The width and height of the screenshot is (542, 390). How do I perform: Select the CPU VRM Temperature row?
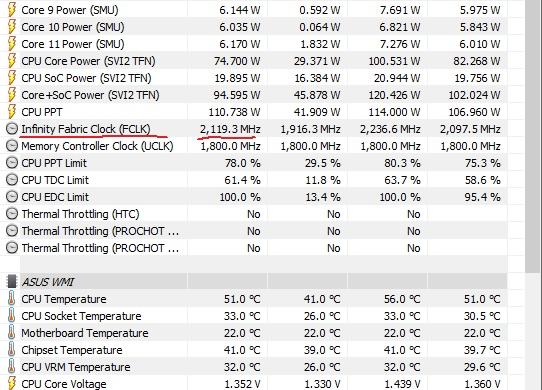coord(254,367)
